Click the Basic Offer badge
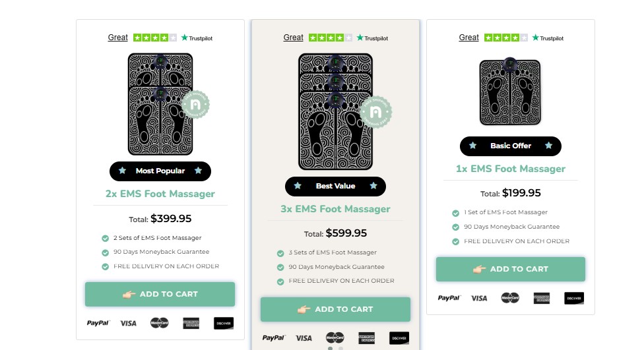 pyautogui.click(x=511, y=146)
